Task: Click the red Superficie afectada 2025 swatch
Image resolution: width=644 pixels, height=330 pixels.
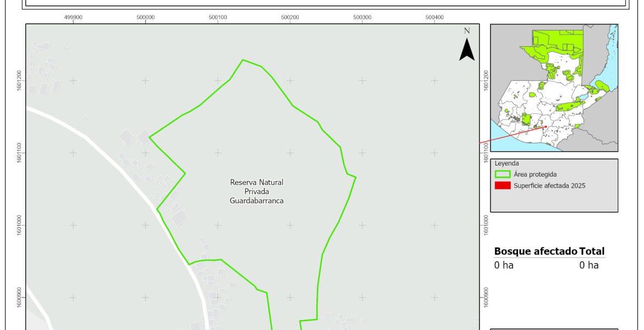Action: (503, 185)
